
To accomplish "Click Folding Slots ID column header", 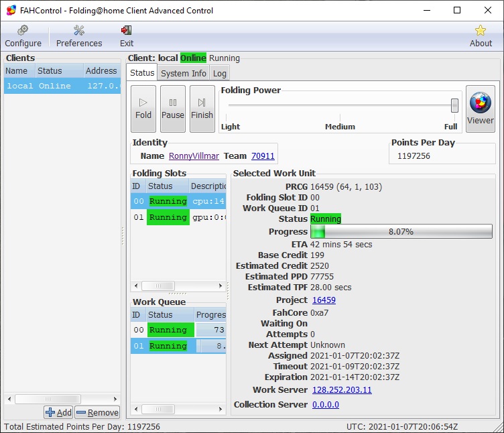I will click(138, 186).
